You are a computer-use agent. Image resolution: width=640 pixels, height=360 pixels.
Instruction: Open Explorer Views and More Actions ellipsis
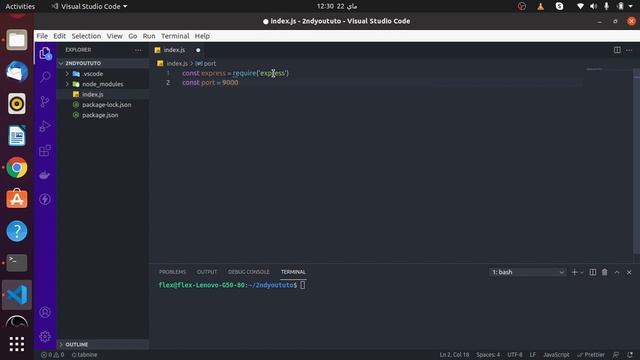pos(138,50)
